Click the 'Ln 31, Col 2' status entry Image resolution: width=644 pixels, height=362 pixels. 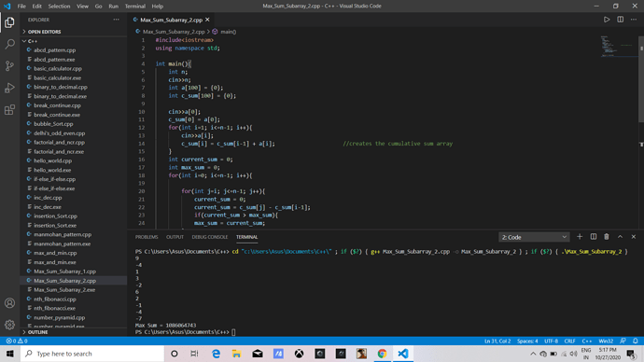[x=497, y=341]
